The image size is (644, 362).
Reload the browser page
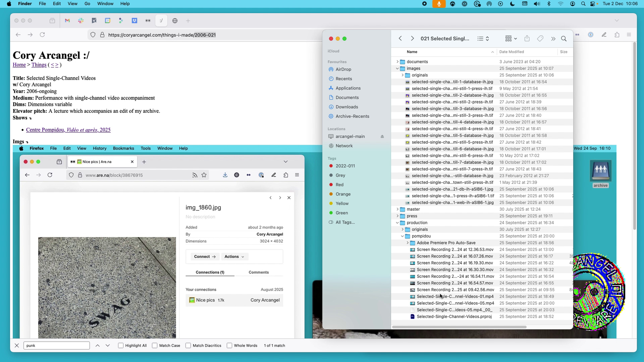pos(42,35)
